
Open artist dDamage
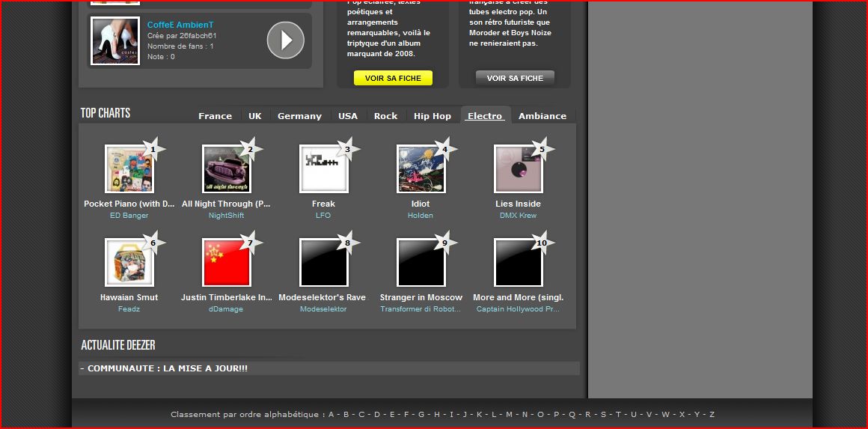tap(226, 309)
